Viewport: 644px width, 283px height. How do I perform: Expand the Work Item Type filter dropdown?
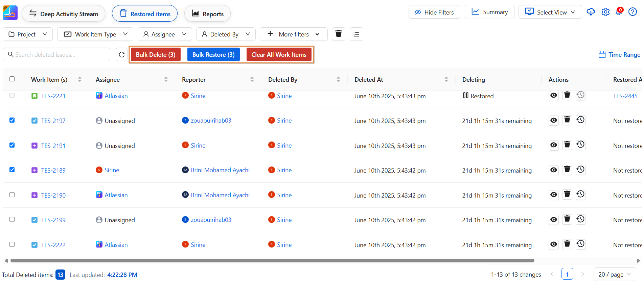tap(95, 34)
